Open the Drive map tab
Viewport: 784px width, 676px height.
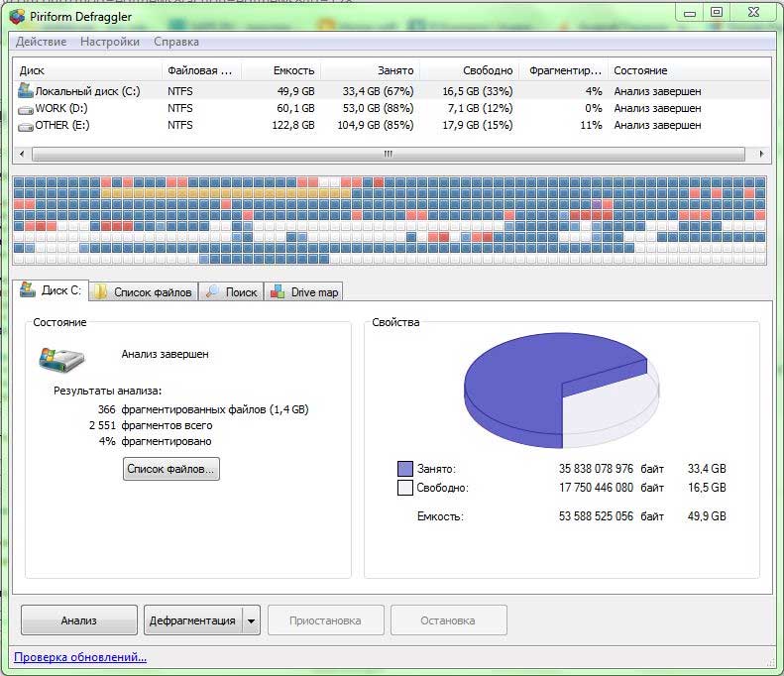pos(304,291)
